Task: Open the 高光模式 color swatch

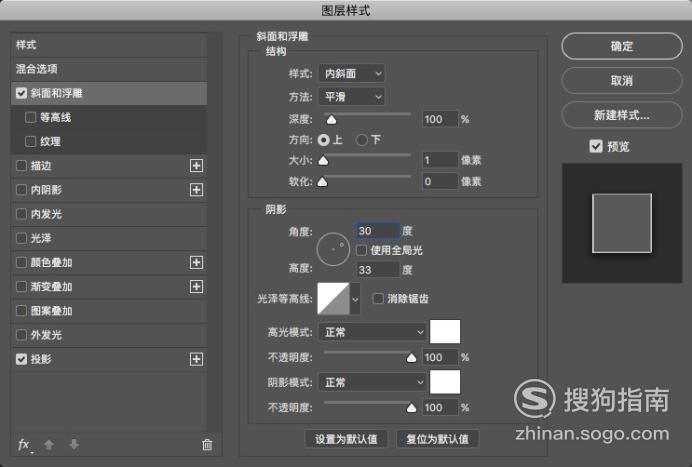Action: 445,331
